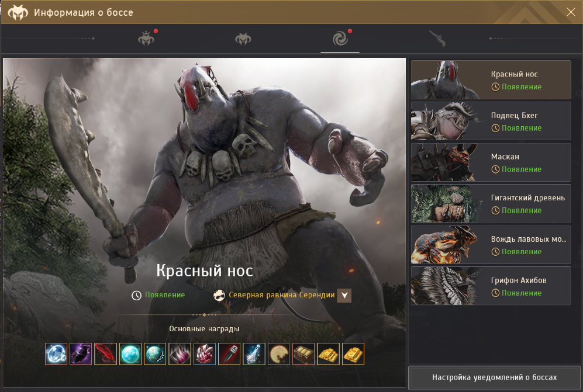Image resolution: width=583 pixels, height=392 pixels.
Task: Click the purple-black stone reward icon
Action: coord(81,354)
